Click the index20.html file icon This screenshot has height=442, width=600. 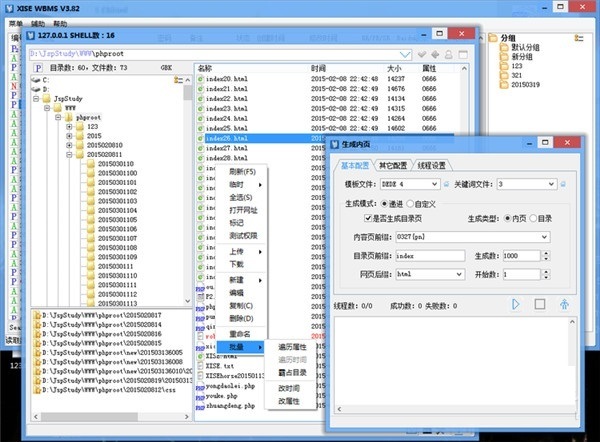201,79
